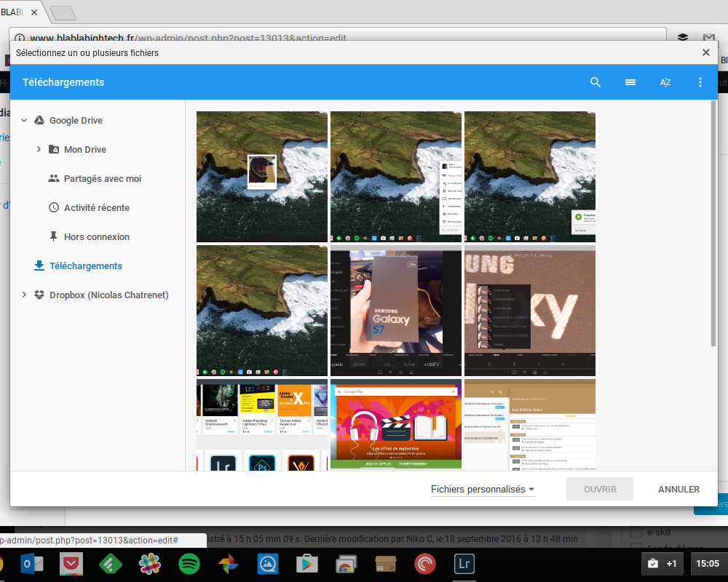Collapse the Google Drive tree section

point(24,121)
